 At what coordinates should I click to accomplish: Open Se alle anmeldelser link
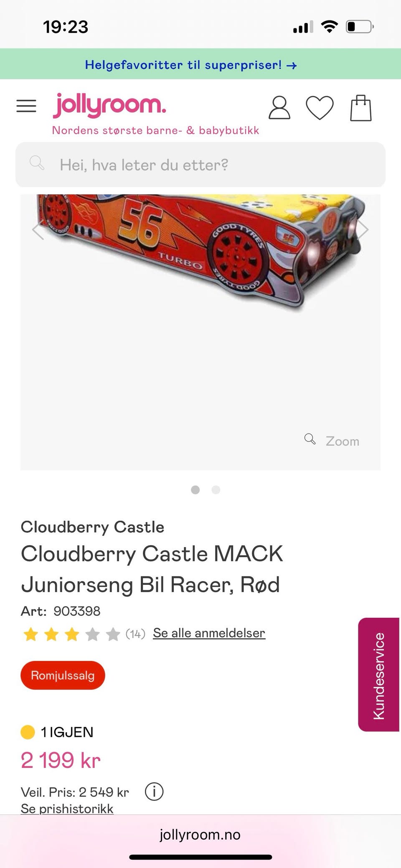click(x=209, y=633)
